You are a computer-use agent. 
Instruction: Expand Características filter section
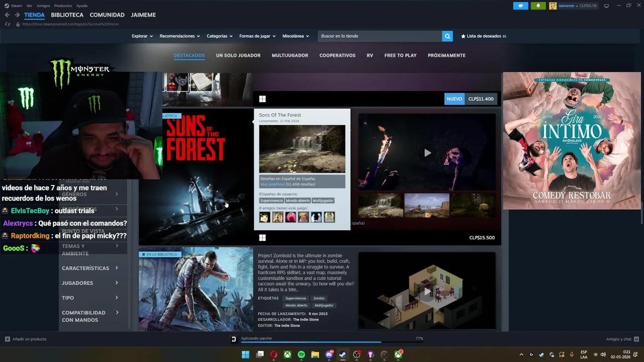point(90,268)
